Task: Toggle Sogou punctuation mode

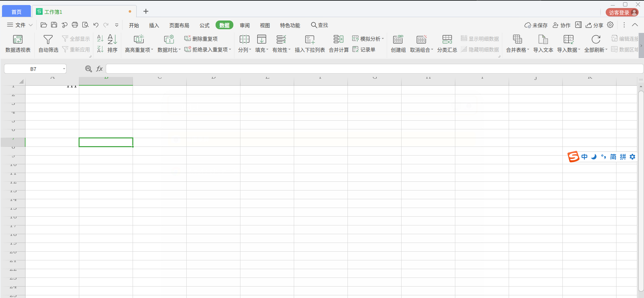Action: pos(603,157)
